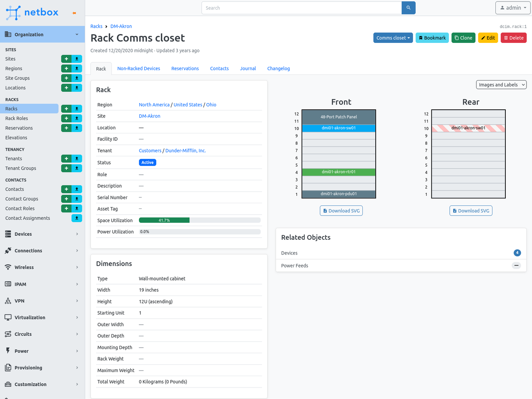Click the orange pin sidebar icon
This screenshot has height=399, width=532.
pos(74,13)
